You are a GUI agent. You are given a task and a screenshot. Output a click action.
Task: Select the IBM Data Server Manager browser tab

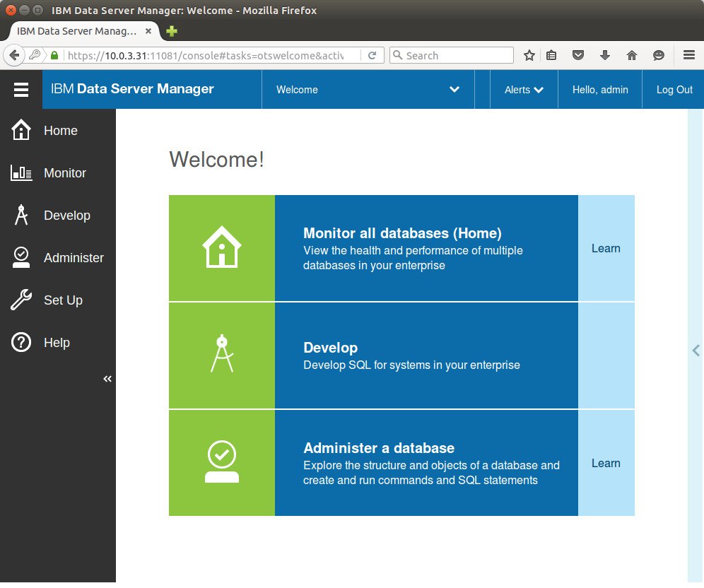point(83,31)
